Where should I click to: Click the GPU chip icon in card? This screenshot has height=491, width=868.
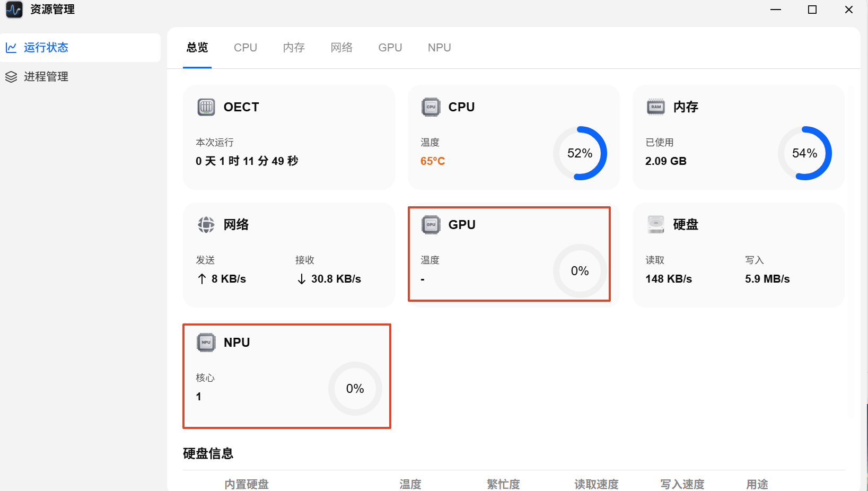coord(431,225)
